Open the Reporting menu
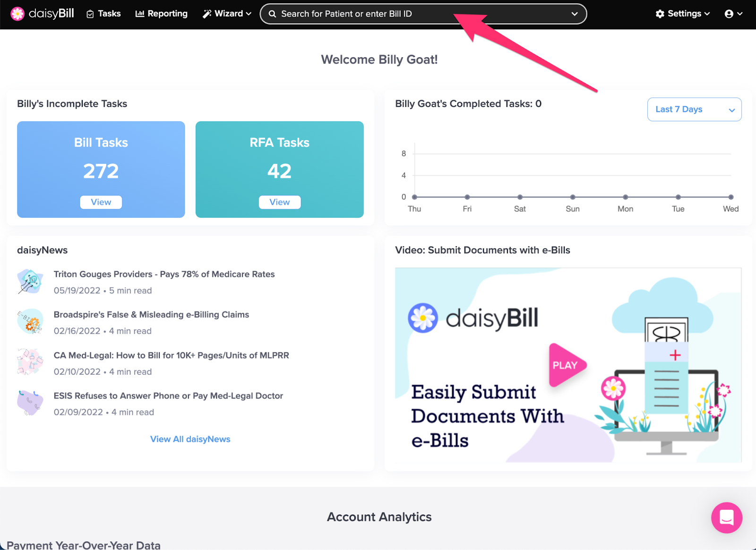This screenshot has height=550, width=756. [x=162, y=14]
